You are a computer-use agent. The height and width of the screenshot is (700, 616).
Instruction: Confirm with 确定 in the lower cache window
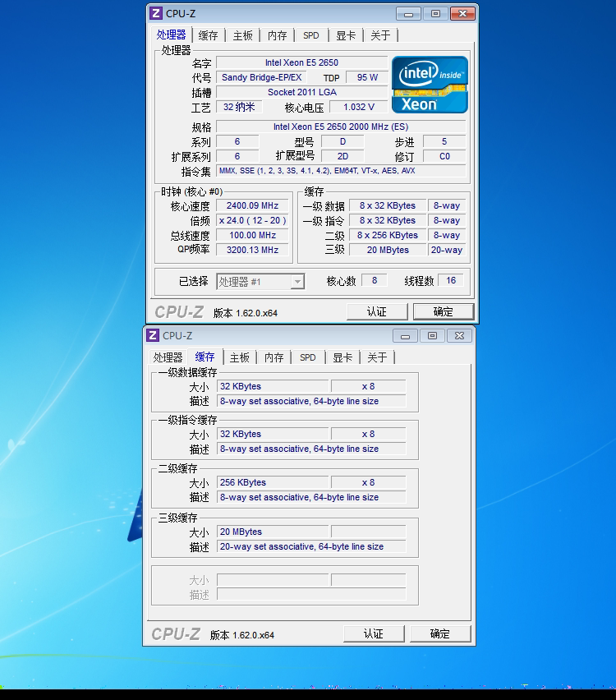[440, 633]
